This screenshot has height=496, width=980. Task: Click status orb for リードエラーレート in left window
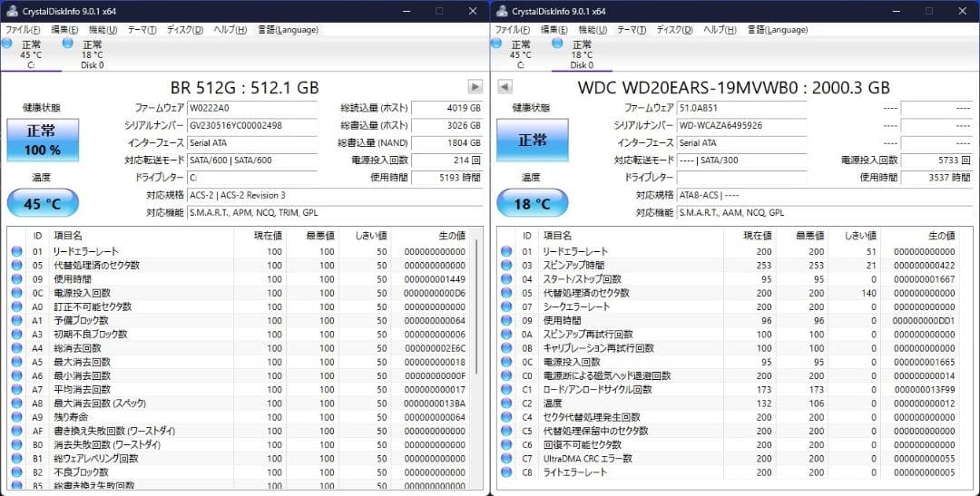(x=17, y=252)
